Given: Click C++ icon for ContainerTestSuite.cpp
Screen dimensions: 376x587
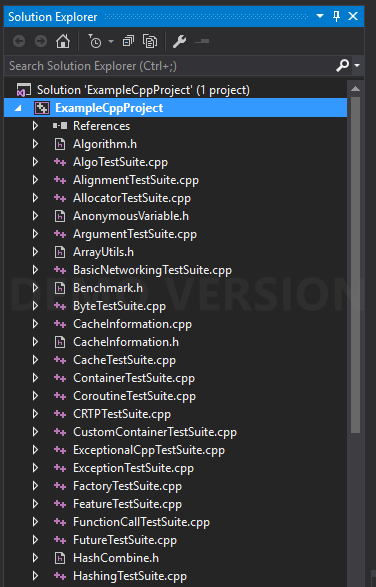Looking at the screenshot, I should point(60,378).
